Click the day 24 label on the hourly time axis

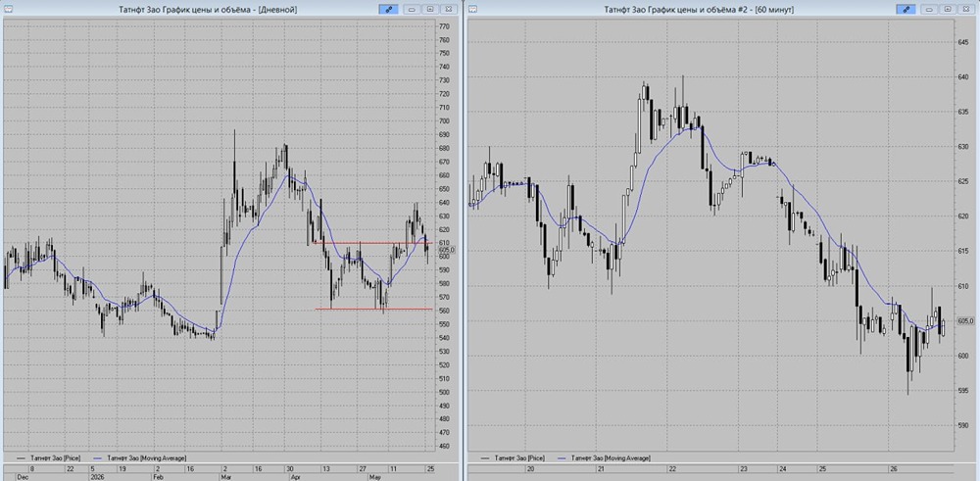point(782,468)
